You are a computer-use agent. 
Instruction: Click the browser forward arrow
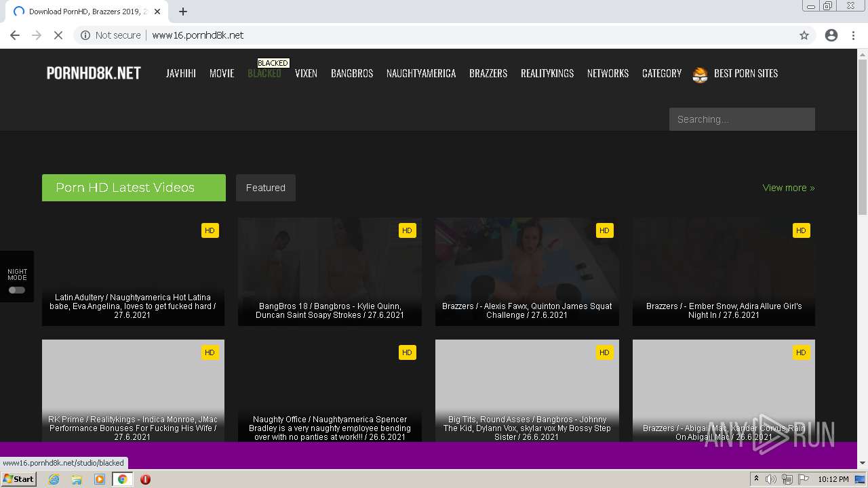pos(37,35)
